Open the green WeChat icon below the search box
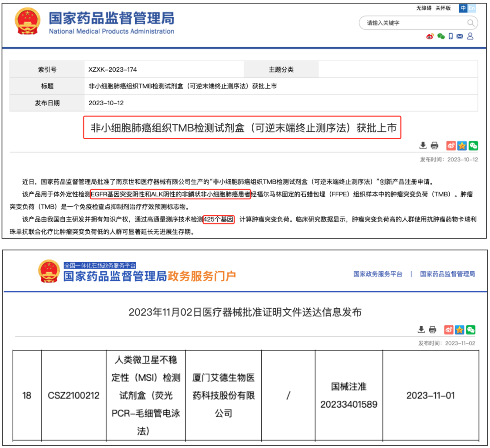 (x=441, y=36)
